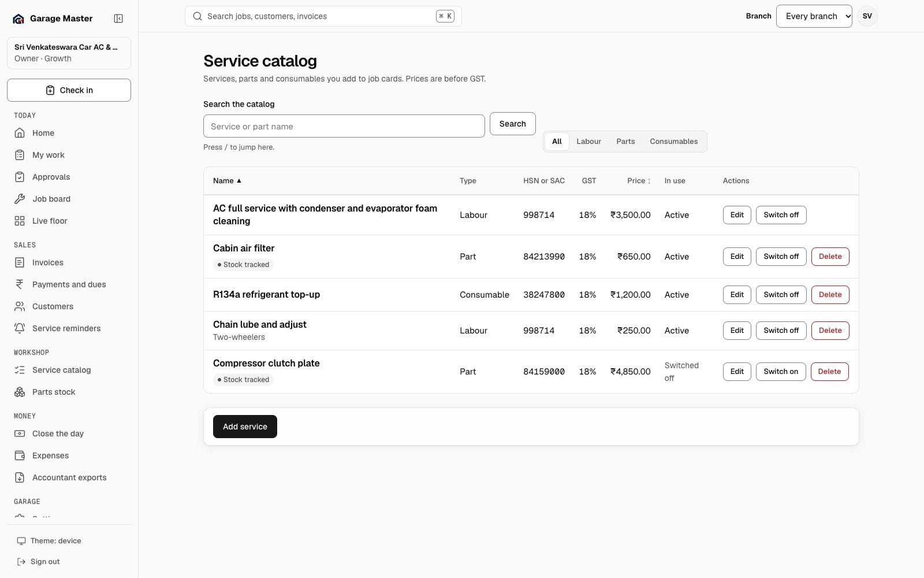This screenshot has width=924, height=578.
Task: Sort by Price column header
Action: (639, 181)
